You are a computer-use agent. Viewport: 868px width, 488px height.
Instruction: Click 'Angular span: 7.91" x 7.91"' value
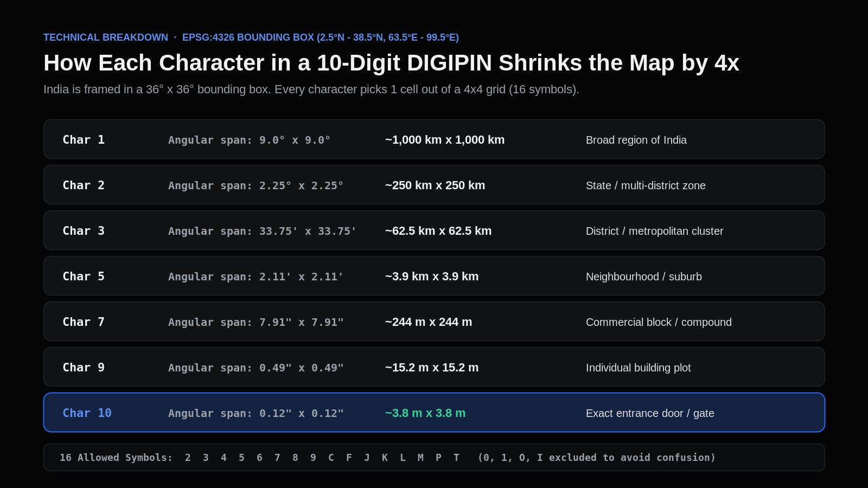256,322
